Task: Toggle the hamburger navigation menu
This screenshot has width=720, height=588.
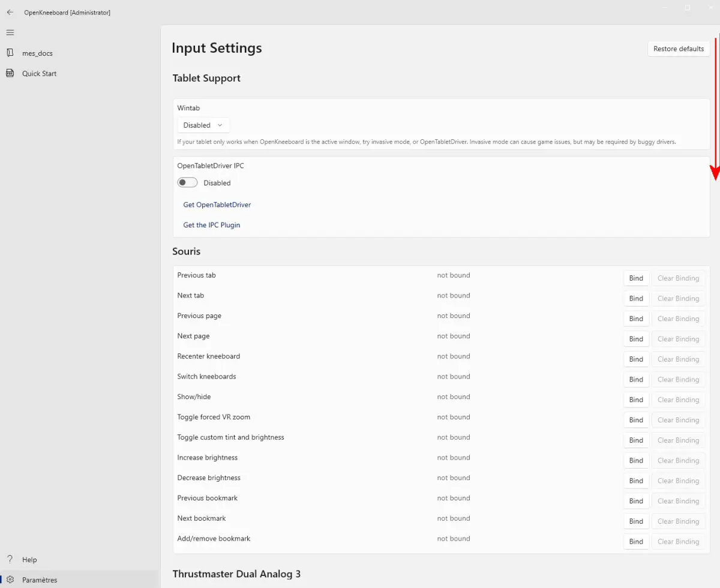Action: coord(10,32)
